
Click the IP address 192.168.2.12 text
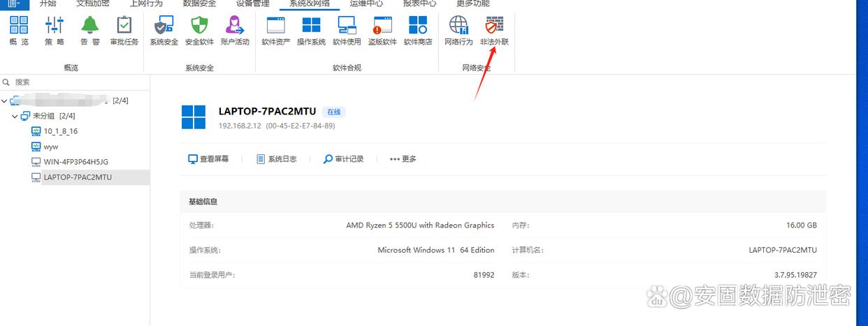[240, 126]
